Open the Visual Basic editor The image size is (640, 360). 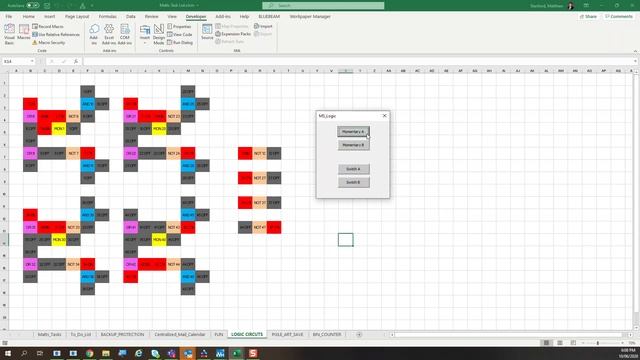coord(9,34)
